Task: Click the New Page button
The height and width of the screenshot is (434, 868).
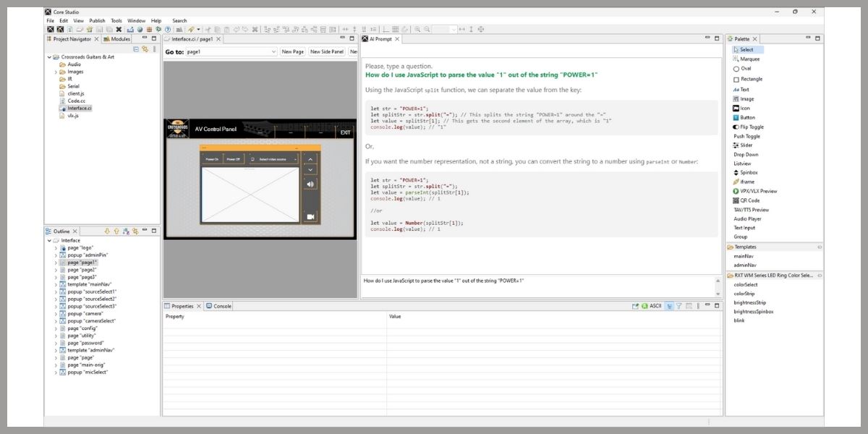Action: (x=292, y=52)
